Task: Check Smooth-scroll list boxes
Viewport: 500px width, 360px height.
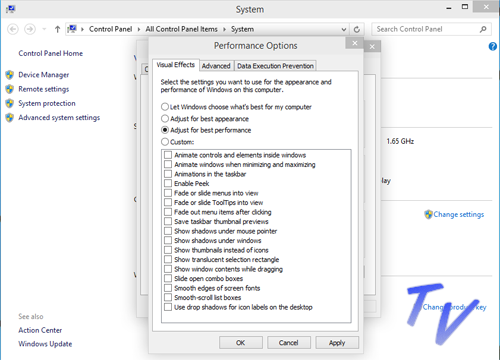Action: [x=168, y=297]
